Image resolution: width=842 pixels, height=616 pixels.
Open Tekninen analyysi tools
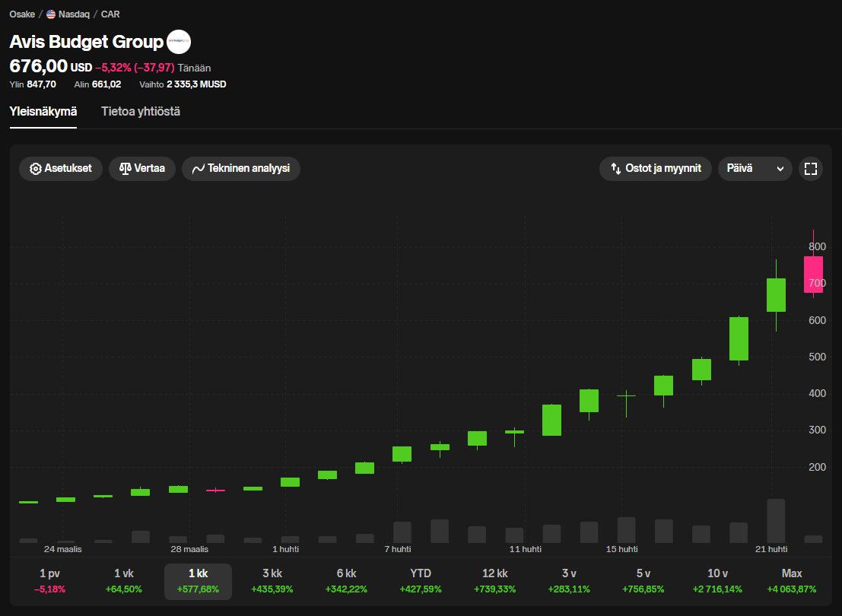[241, 169]
